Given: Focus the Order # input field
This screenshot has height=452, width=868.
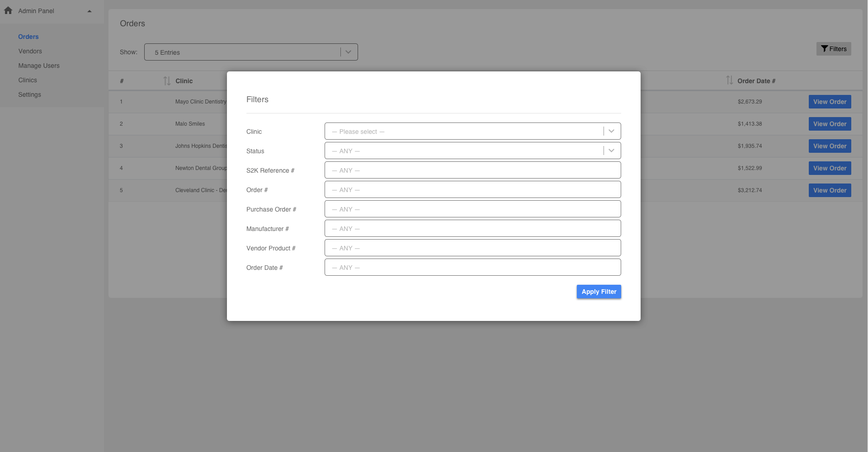Looking at the screenshot, I should tap(472, 189).
